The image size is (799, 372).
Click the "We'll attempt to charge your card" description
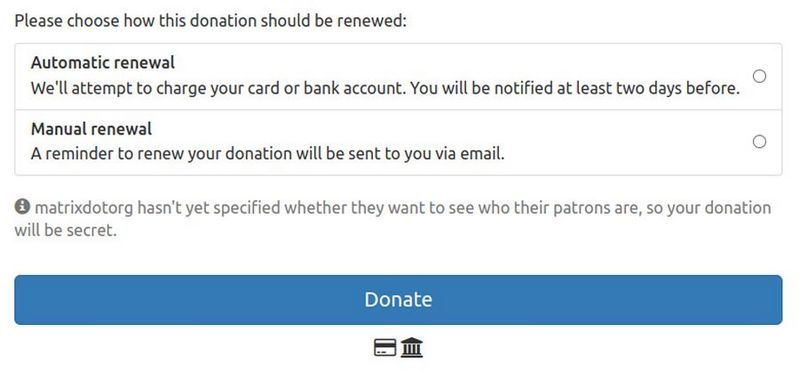[385, 89]
